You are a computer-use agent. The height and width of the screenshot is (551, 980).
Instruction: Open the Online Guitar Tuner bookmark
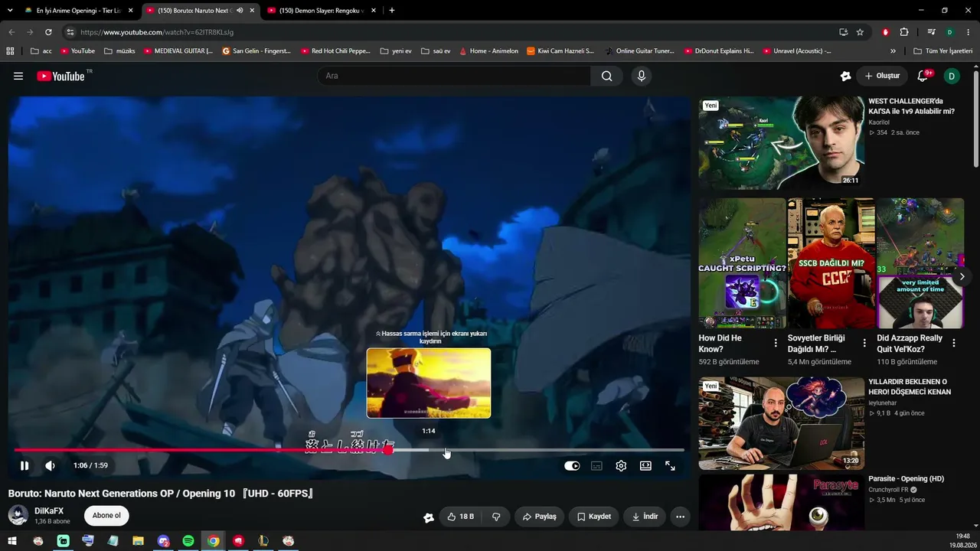pos(639,51)
